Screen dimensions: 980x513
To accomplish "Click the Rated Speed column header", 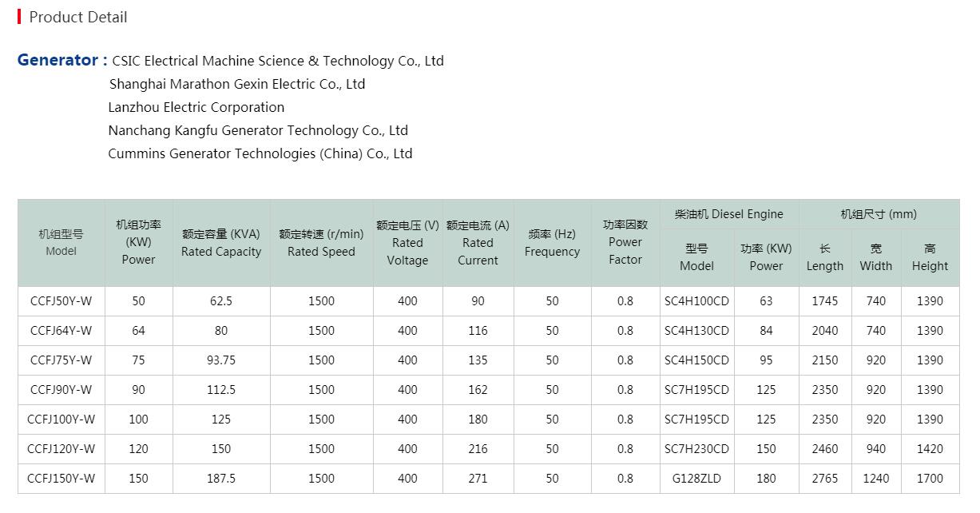I will (x=321, y=243).
